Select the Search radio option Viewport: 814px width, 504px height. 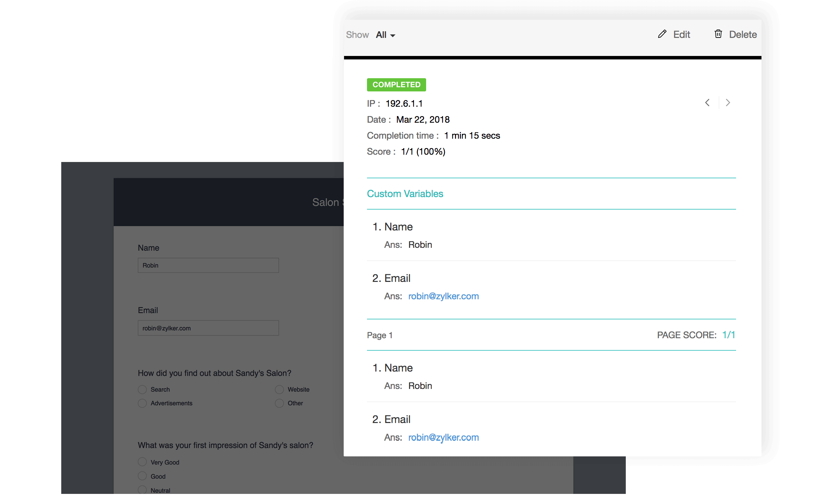[x=142, y=389]
